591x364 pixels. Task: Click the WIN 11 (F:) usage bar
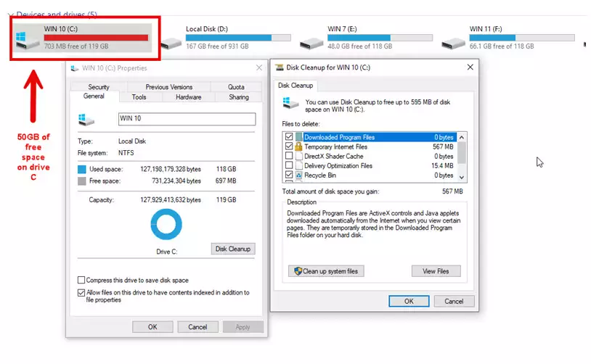pos(522,38)
